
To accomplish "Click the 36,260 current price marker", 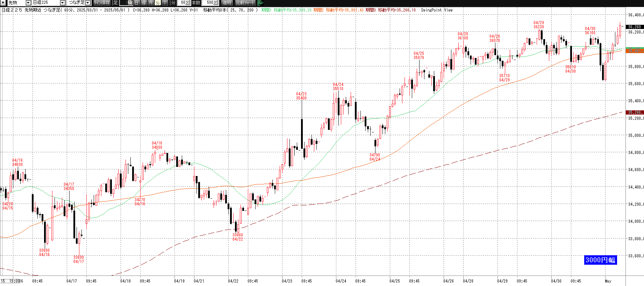I will point(635,27).
